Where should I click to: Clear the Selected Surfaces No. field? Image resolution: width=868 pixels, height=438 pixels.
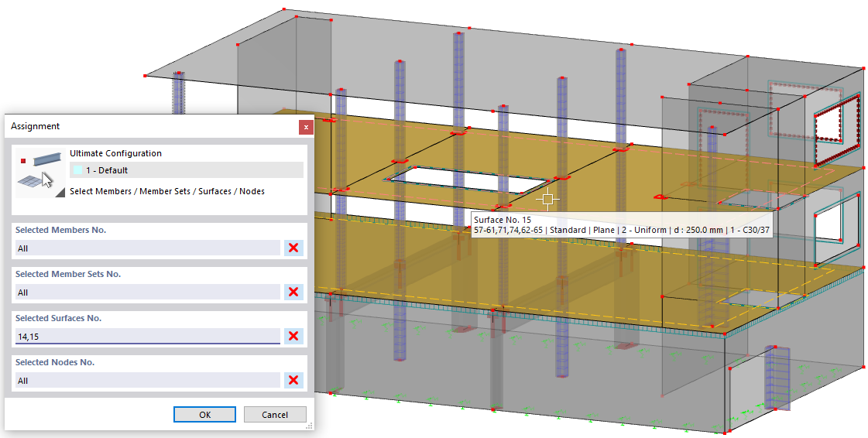coord(293,336)
